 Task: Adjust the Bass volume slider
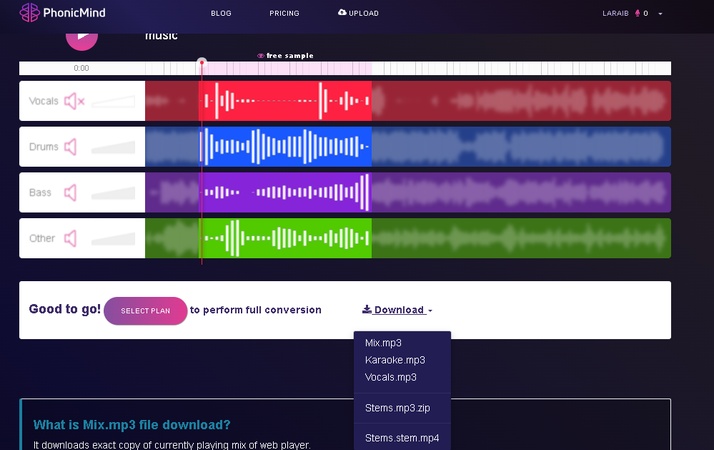[113, 193]
